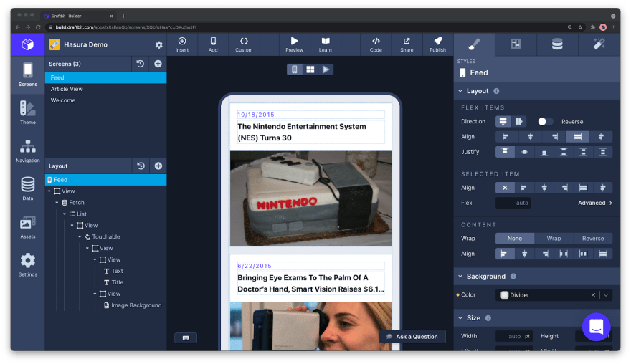Image resolution: width=631 pixels, height=364 pixels.
Task: Open the Navigation sidebar section
Action: coord(27,150)
